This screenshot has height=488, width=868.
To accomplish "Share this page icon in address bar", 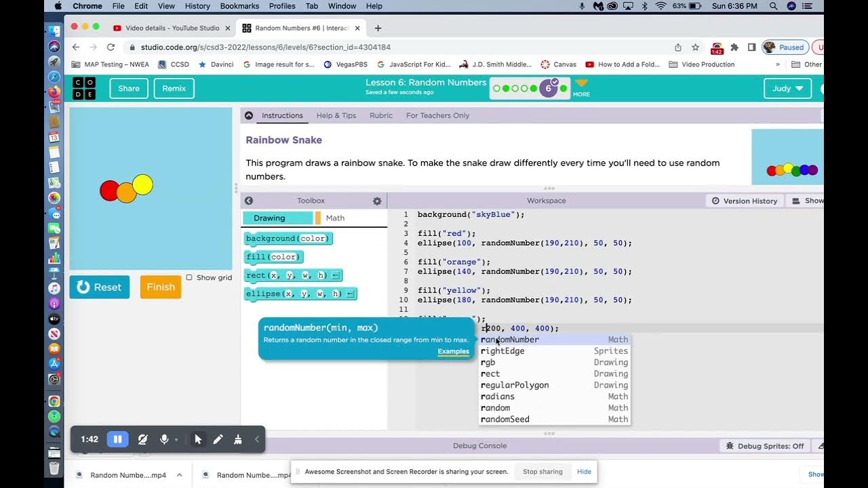I will (677, 47).
